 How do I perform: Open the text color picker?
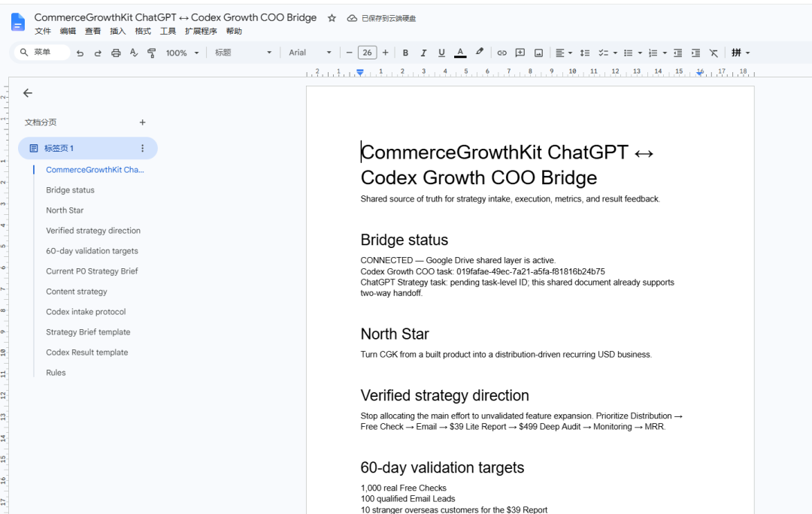pyautogui.click(x=460, y=53)
